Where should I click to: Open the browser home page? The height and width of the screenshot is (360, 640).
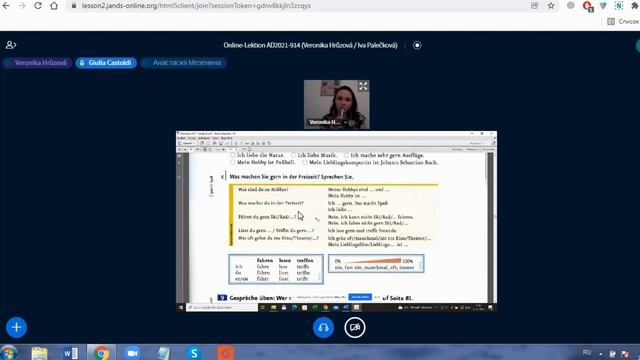(x=54, y=6)
